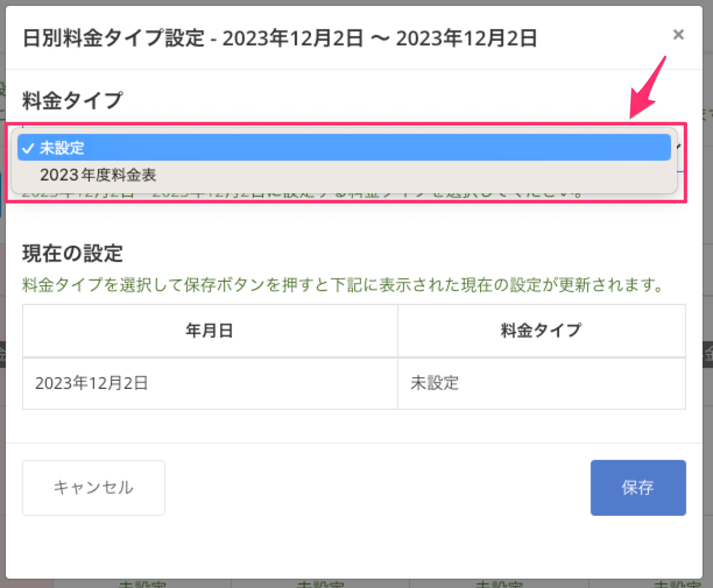The width and height of the screenshot is (713, 588).
Task: Close the dialog with the × icon
Action: 678,35
